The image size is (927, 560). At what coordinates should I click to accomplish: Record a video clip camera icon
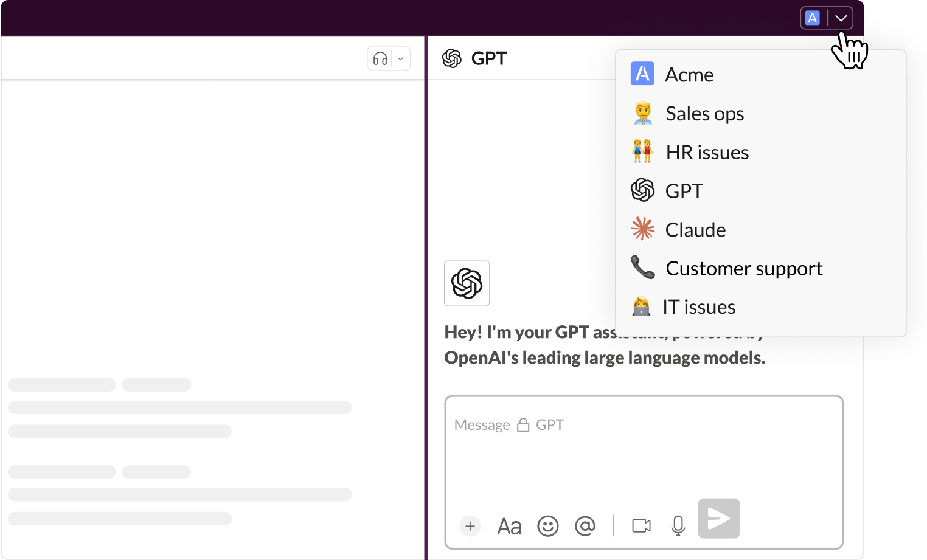pyautogui.click(x=642, y=526)
